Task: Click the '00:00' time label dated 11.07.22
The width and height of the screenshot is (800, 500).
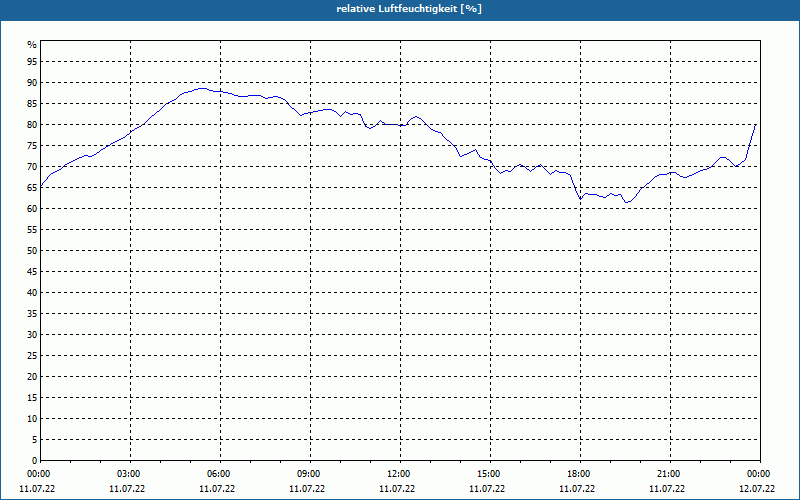Action: click(x=37, y=474)
